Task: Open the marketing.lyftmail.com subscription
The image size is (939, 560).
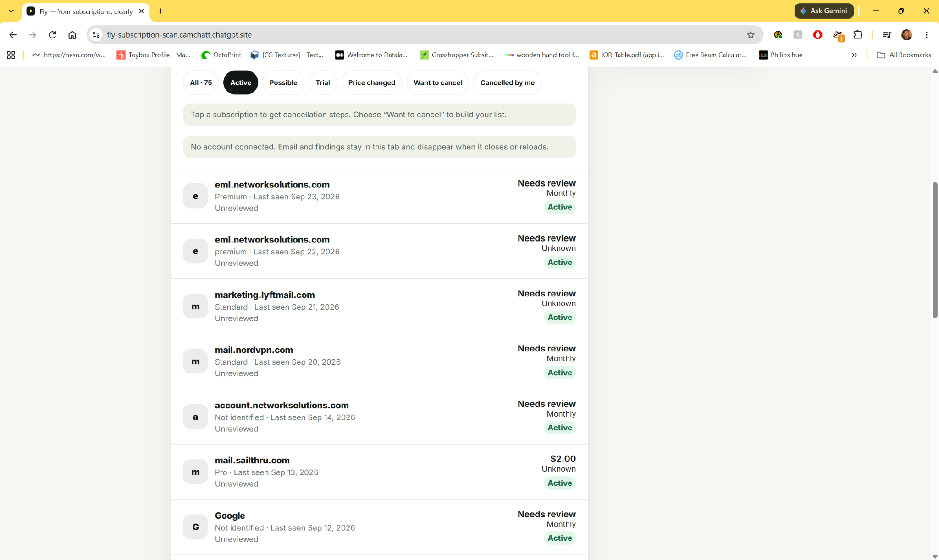Action: [x=379, y=306]
